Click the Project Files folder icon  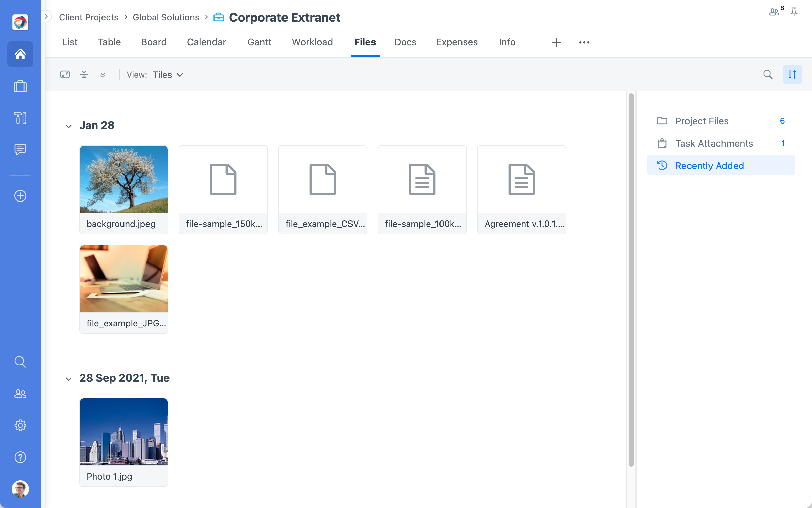pos(662,121)
